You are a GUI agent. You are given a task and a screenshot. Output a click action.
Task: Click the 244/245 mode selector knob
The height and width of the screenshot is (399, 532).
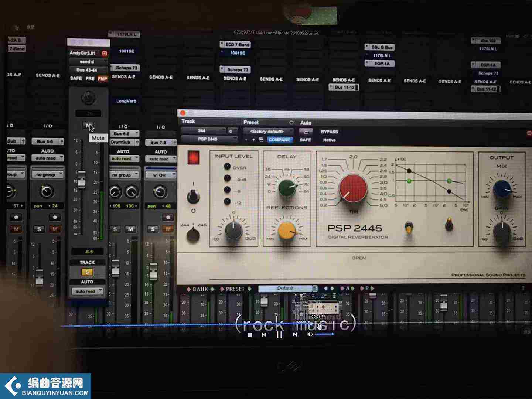[x=193, y=235]
